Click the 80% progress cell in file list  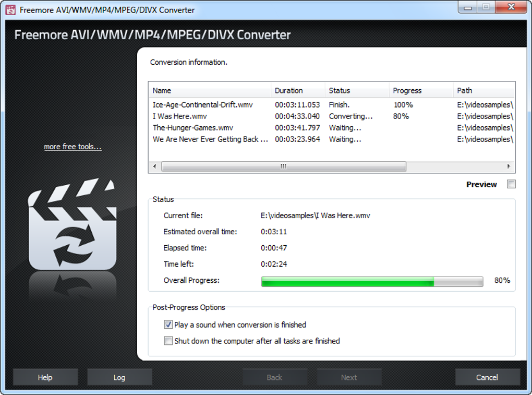pyautogui.click(x=401, y=116)
